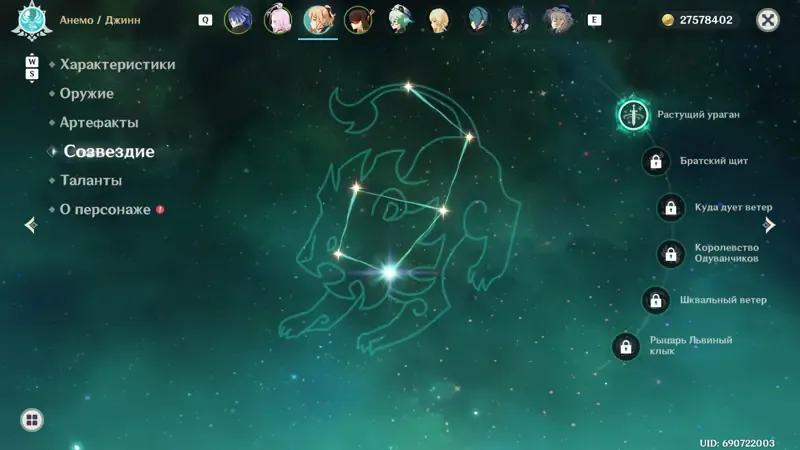The width and height of the screenshot is (800, 450).
Task: Select the teal-haired character portrait
Action: 478,20
